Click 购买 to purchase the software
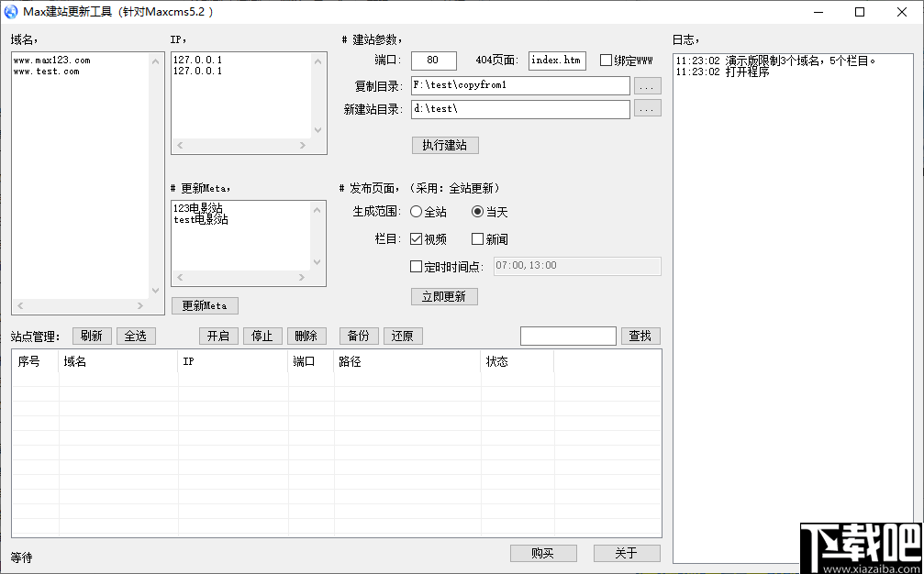This screenshot has width=924, height=574. pyautogui.click(x=543, y=553)
